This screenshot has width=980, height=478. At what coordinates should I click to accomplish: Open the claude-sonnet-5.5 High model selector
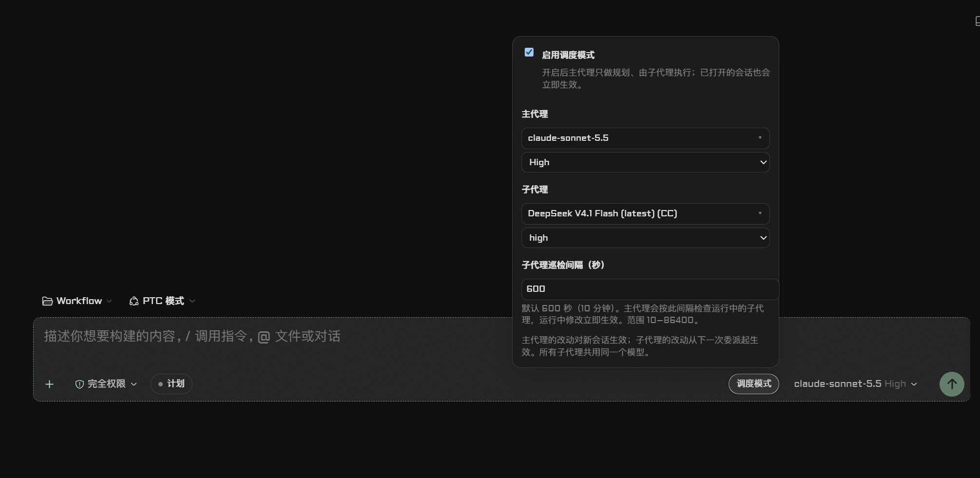point(855,384)
